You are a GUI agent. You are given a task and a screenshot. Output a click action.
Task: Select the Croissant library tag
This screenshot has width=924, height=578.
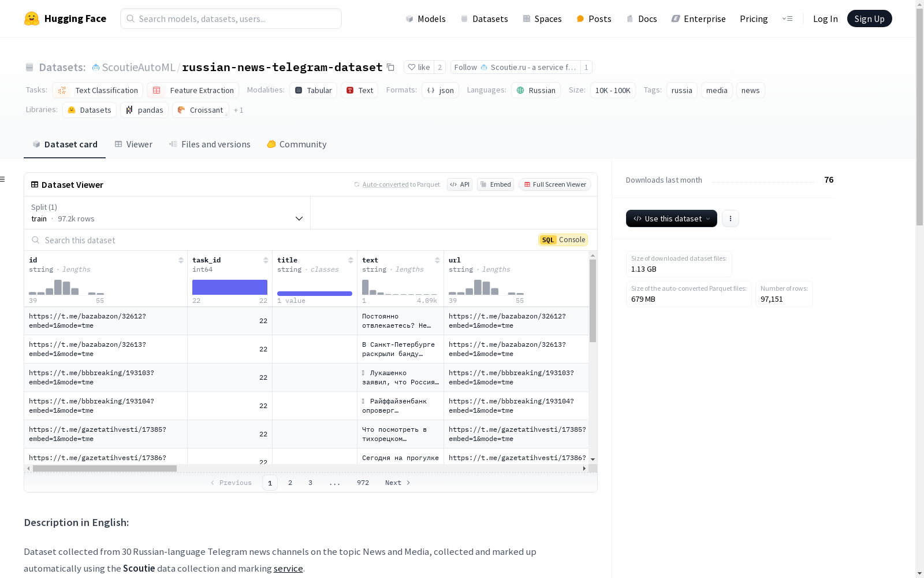click(200, 110)
